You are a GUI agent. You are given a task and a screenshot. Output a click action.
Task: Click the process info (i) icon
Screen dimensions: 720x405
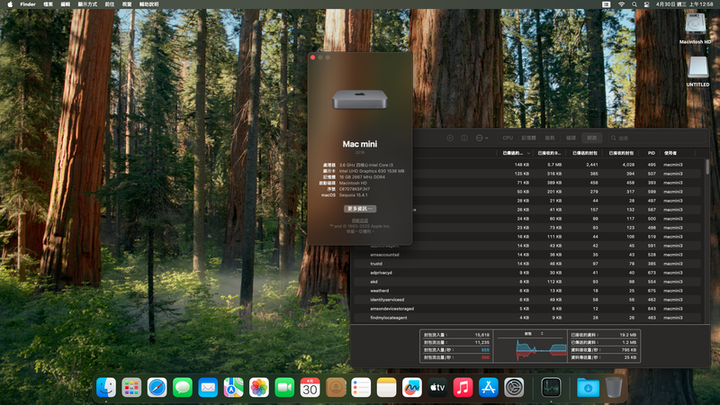[464, 138]
